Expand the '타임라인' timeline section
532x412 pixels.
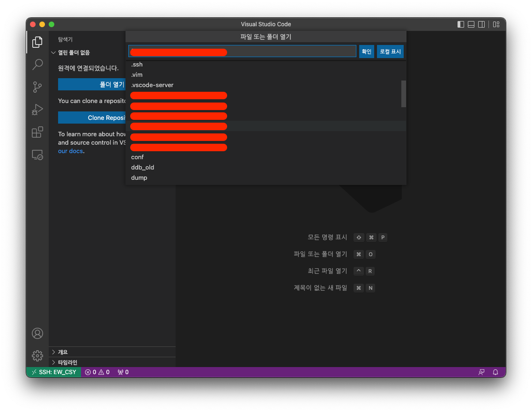[113, 362]
